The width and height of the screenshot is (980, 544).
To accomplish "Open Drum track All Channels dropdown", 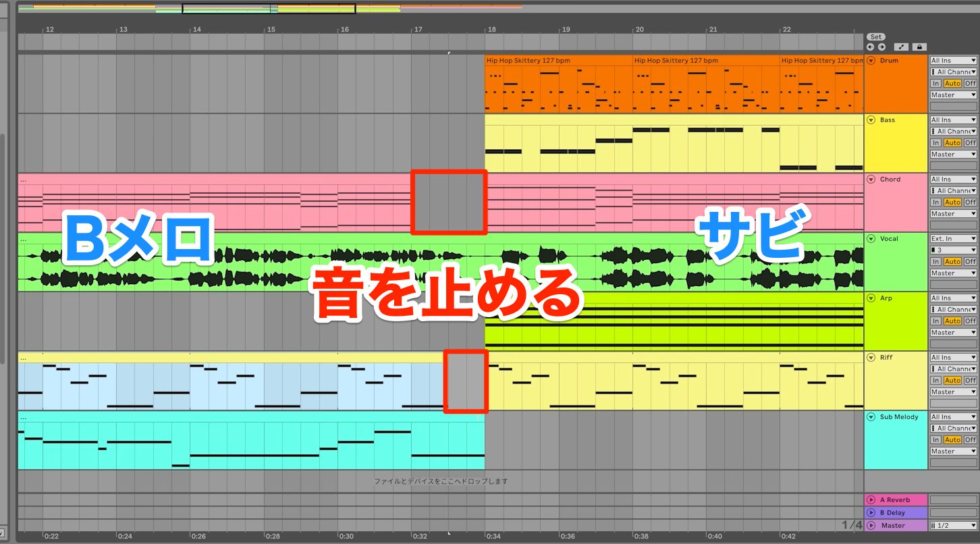I will (x=954, y=72).
